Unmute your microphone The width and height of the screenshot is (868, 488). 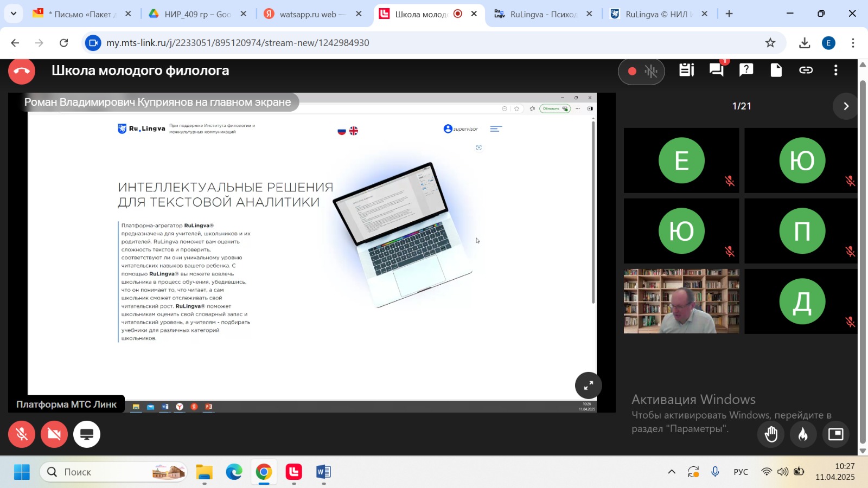click(x=22, y=434)
